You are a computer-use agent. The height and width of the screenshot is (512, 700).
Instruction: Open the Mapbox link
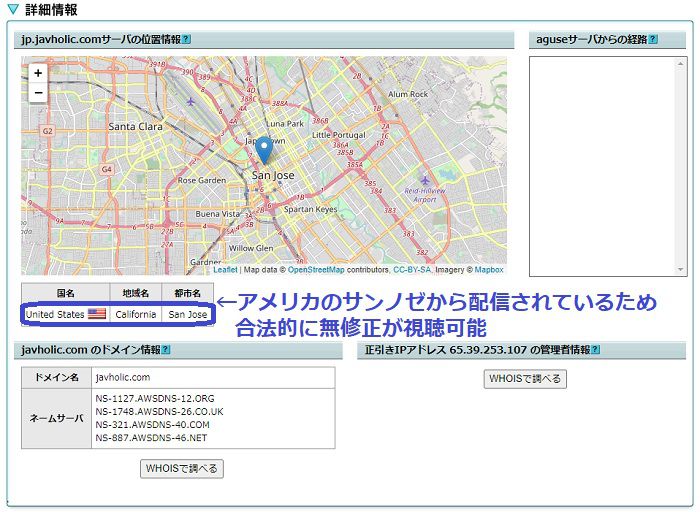click(x=489, y=270)
